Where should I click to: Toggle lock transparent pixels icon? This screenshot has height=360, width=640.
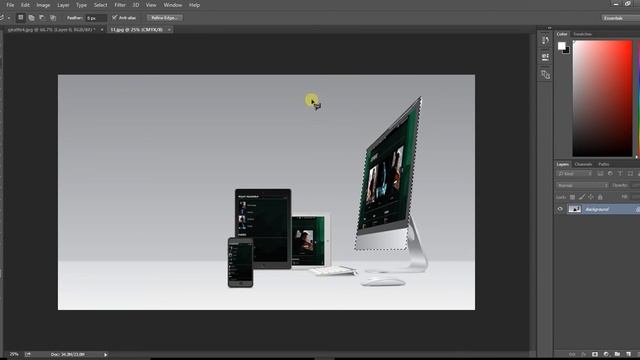[x=572, y=198]
